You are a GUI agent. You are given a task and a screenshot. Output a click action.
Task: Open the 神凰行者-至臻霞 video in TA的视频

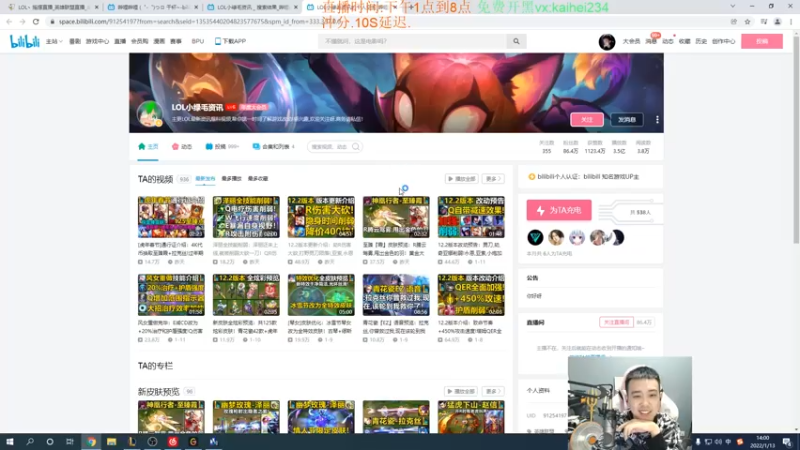click(396, 217)
